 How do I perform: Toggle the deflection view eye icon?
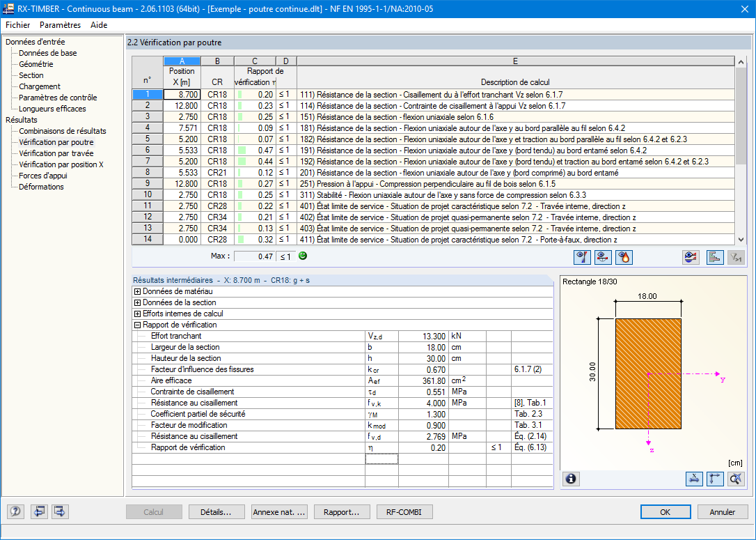[603, 257]
